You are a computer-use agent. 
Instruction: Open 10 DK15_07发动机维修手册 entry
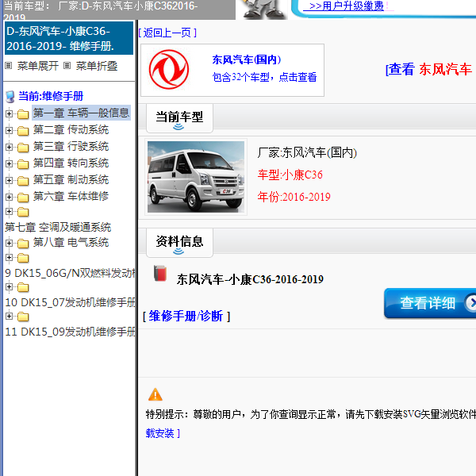coord(70,302)
